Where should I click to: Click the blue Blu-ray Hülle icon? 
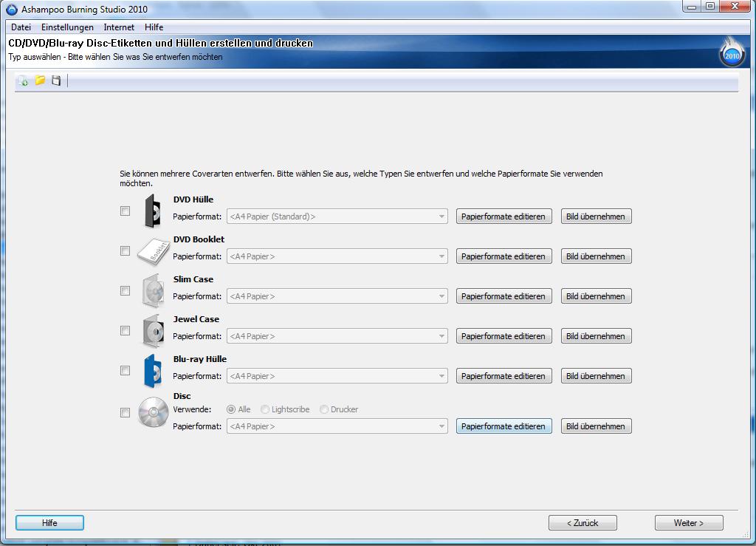pos(152,371)
